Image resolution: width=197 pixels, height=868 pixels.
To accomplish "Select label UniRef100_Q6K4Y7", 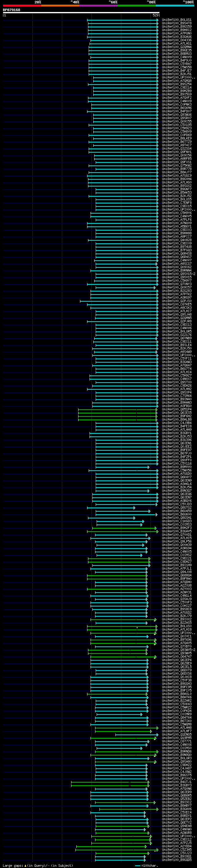I will 176,477.
